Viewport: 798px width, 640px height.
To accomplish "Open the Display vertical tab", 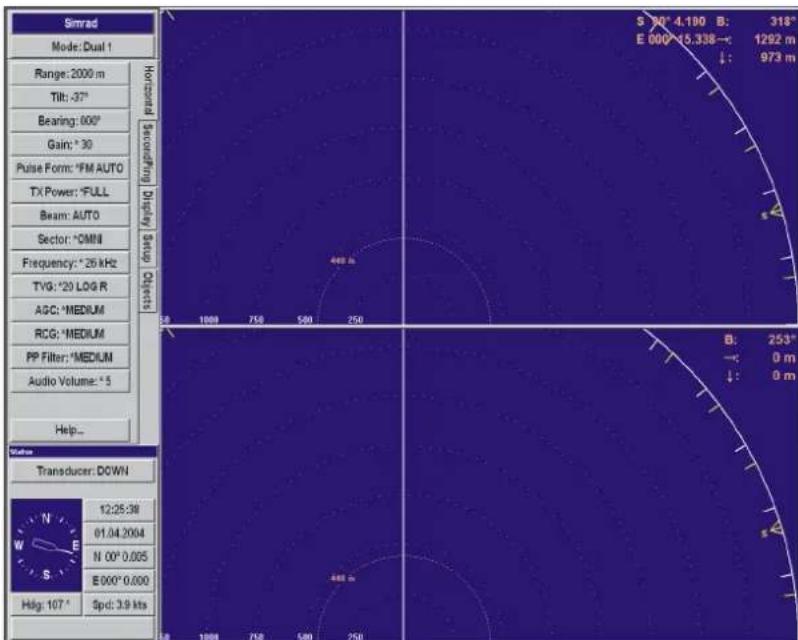I will pyautogui.click(x=148, y=209).
